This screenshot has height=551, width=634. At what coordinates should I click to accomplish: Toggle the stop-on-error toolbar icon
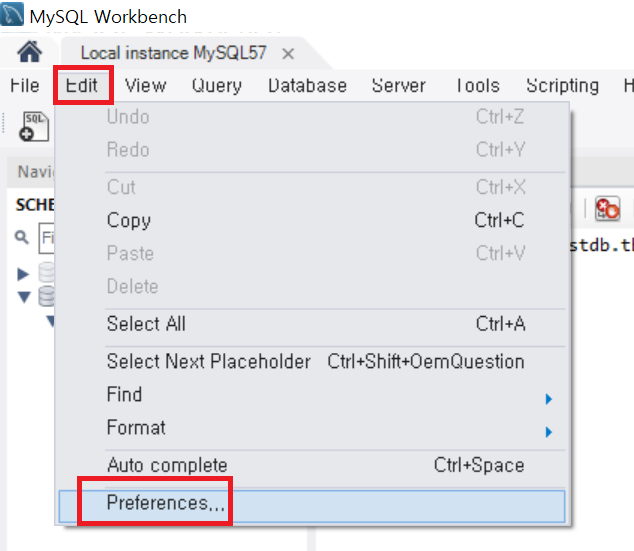coord(607,209)
